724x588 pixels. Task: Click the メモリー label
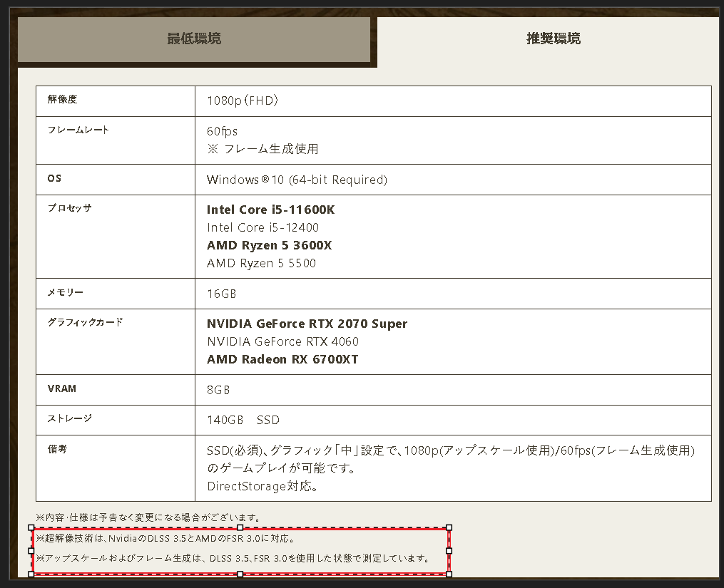pyautogui.click(x=65, y=292)
